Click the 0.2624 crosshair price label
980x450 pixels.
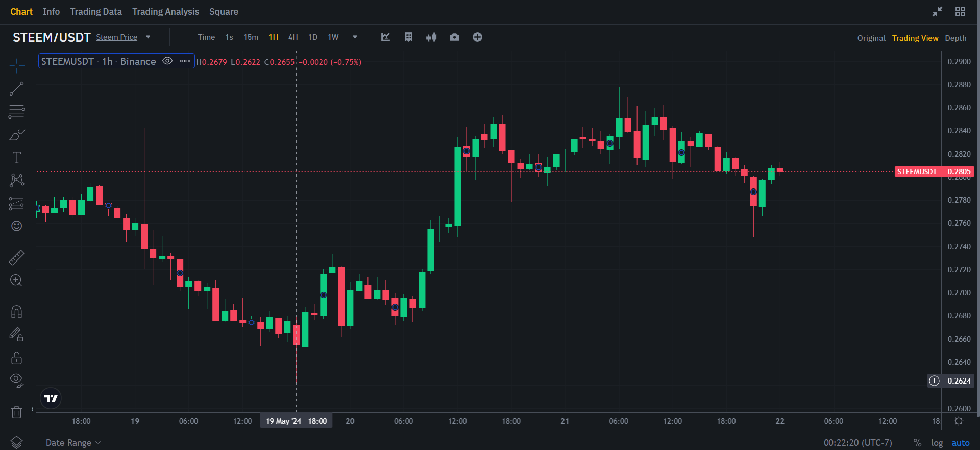(959, 381)
